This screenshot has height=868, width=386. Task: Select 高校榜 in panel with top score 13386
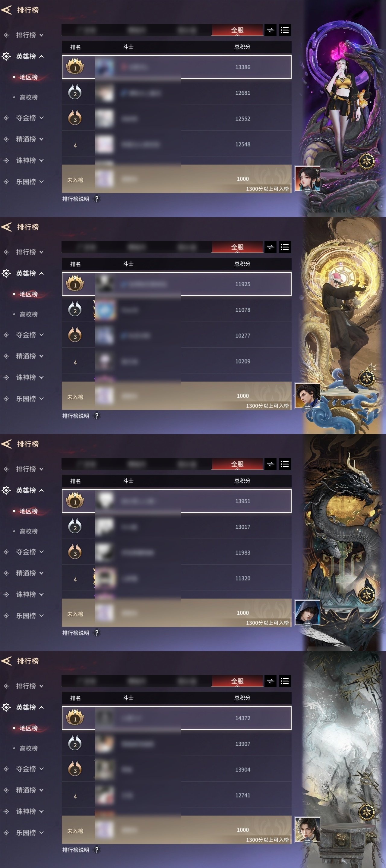[28, 97]
